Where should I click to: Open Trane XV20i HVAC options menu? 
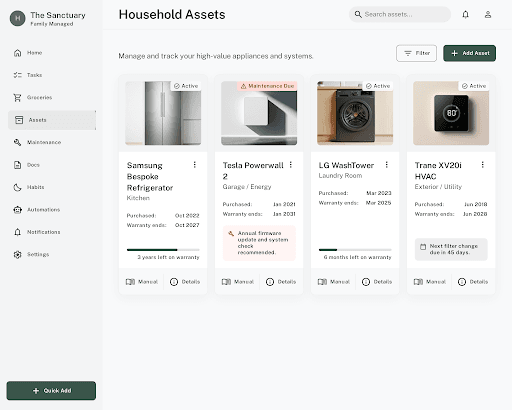click(483, 164)
